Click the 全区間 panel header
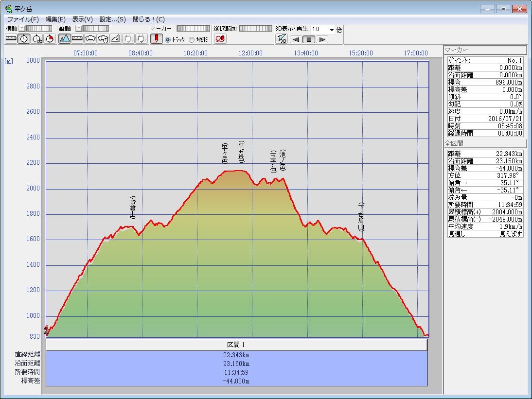The width and height of the screenshot is (532, 399). (x=485, y=143)
